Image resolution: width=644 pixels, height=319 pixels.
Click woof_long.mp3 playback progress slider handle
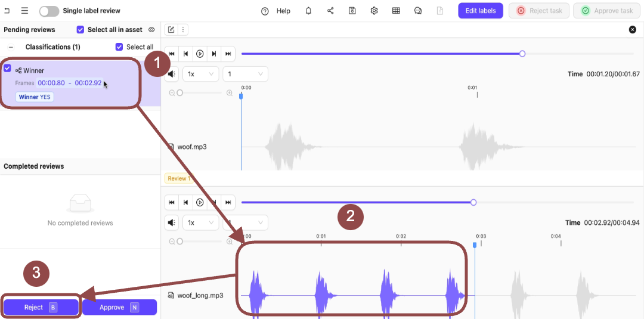click(473, 202)
